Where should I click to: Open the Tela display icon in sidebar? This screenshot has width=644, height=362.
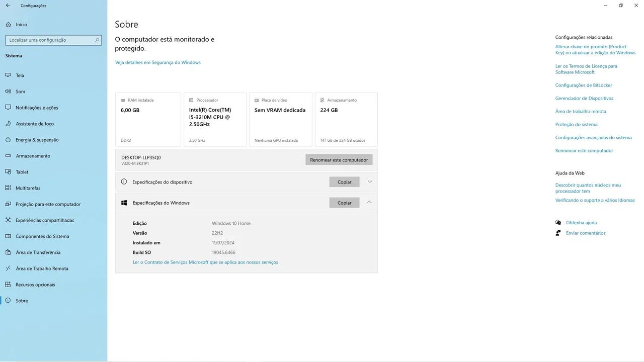[8, 75]
